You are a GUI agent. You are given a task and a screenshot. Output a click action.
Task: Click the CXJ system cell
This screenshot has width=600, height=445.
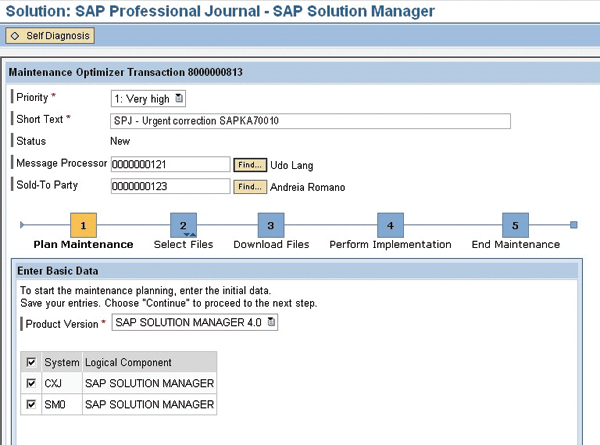(x=62, y=383)
